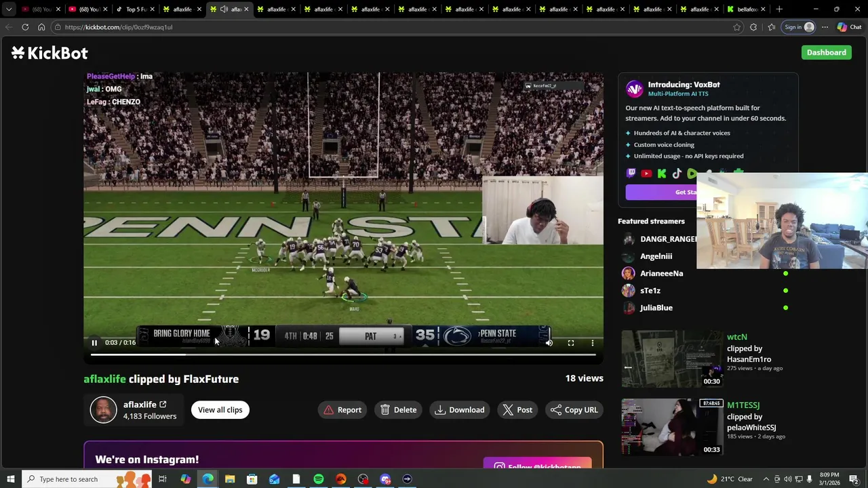Copy the clip URL
Viewport: 868px width, 488px height.
pyautogui.click(x=574, y=409)
